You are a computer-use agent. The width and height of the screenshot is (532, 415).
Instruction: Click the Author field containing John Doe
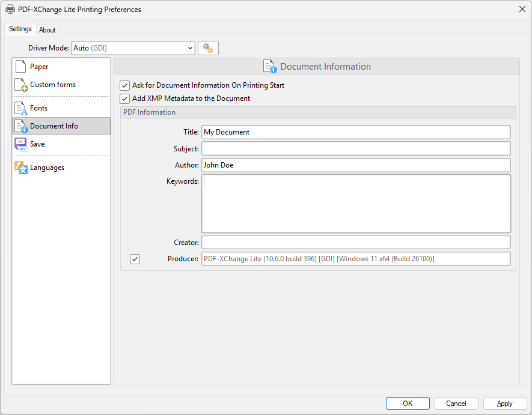pyautogui.click(x=356, y=165)
